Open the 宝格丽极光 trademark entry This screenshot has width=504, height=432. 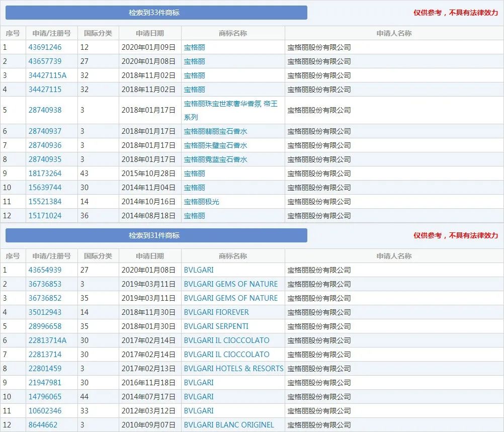(x=201, y=202)
